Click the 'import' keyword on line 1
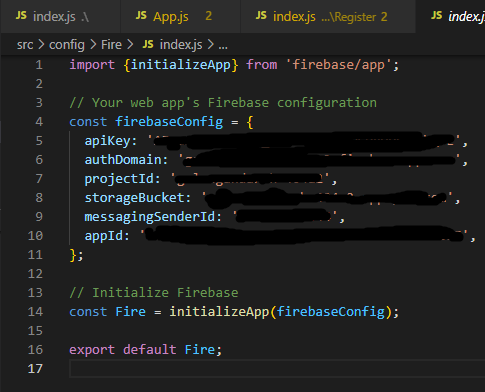Screen dimensions: 485x392 [92, 65]
